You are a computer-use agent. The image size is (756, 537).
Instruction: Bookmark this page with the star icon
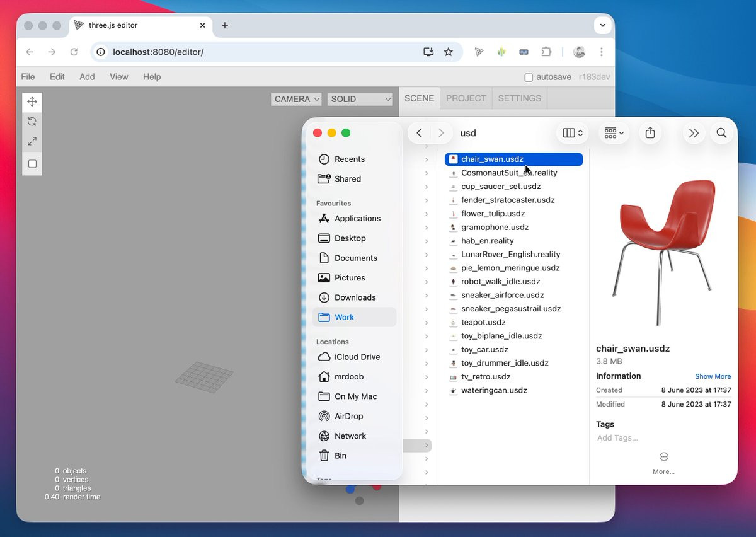click(x=449, y=52)
